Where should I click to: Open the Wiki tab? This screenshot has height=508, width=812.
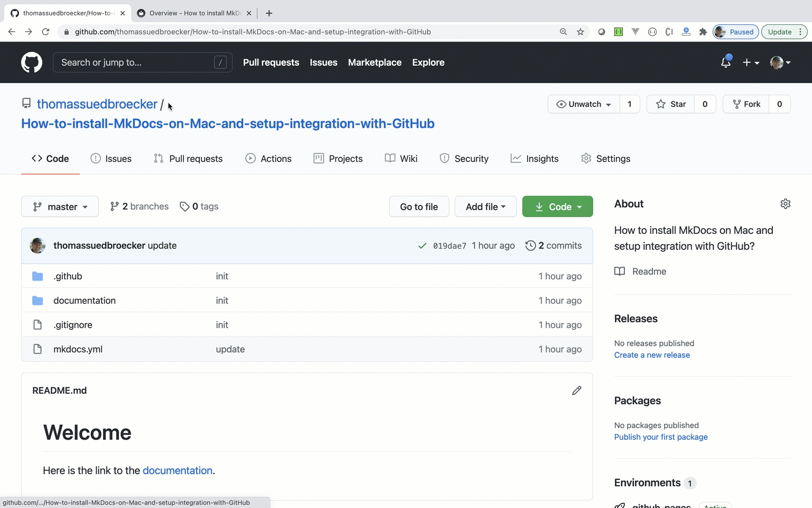[401, 159]
